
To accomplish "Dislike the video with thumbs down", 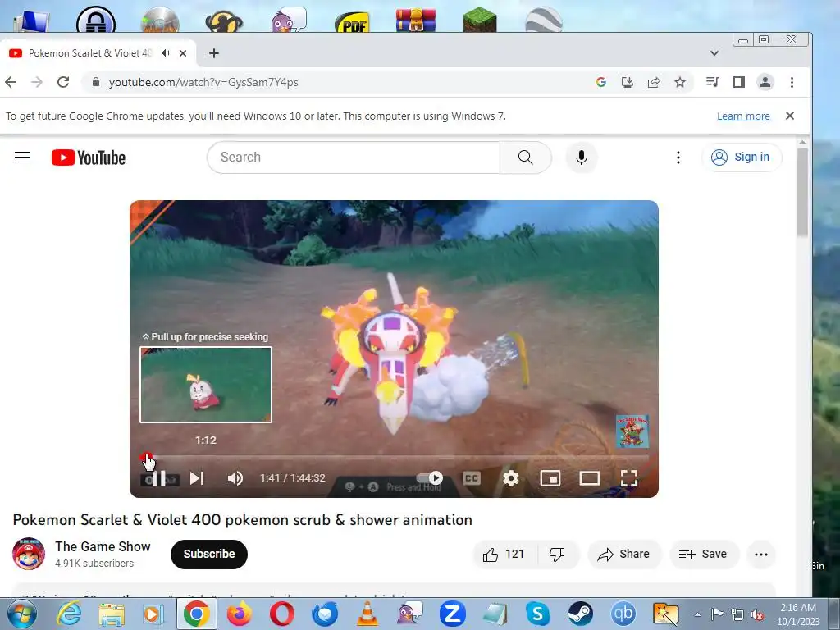I will [558, 554].
